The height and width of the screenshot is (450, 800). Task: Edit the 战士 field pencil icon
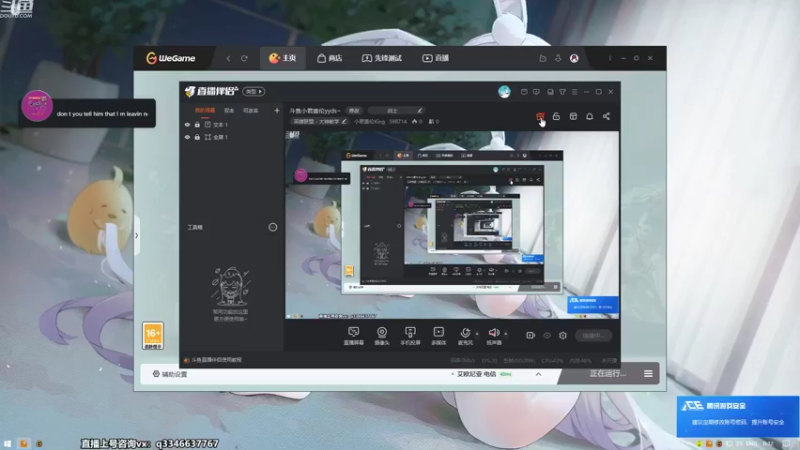click(419, 111)
